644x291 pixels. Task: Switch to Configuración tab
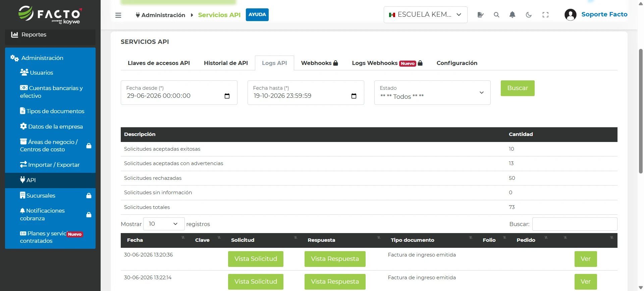[x=457, y=63]
